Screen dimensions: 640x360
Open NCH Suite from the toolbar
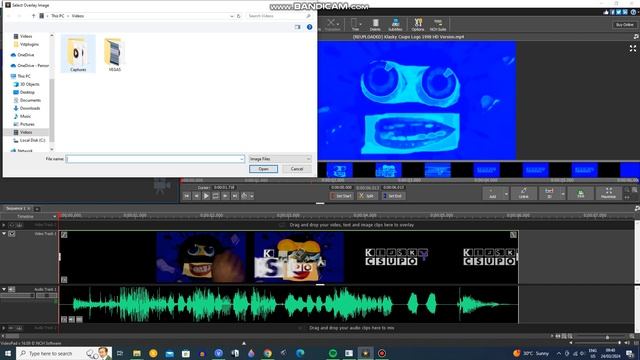point(438,24)
